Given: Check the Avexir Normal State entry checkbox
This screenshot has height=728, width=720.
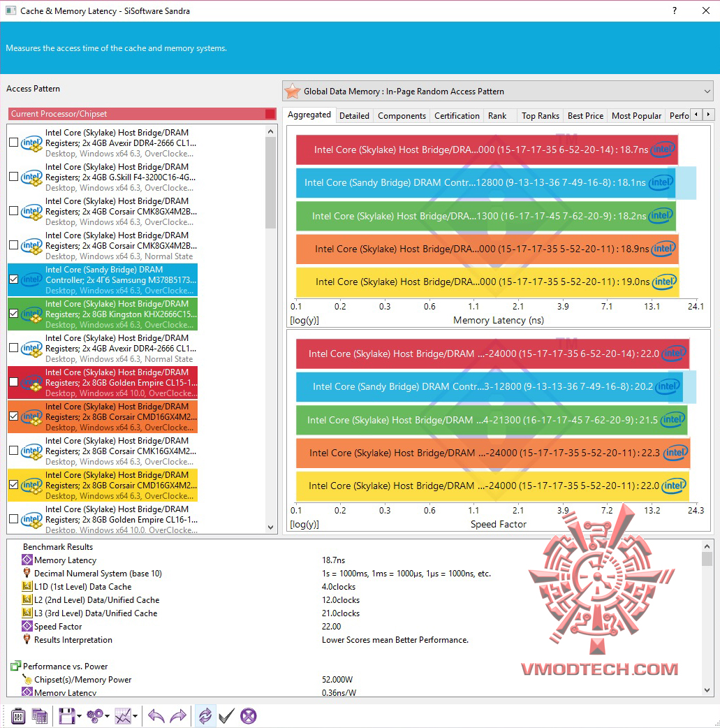Looking at the screenshot, I should pos(14,348).
